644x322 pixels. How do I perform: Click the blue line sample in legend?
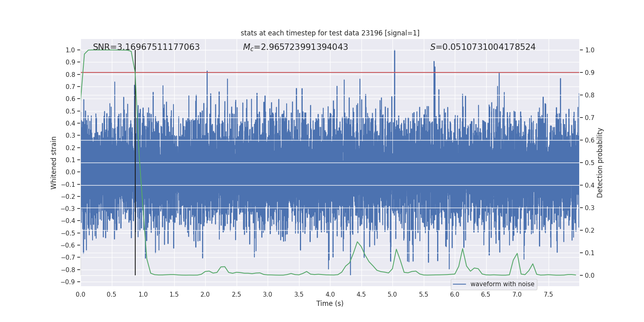[x=459, y=284]
